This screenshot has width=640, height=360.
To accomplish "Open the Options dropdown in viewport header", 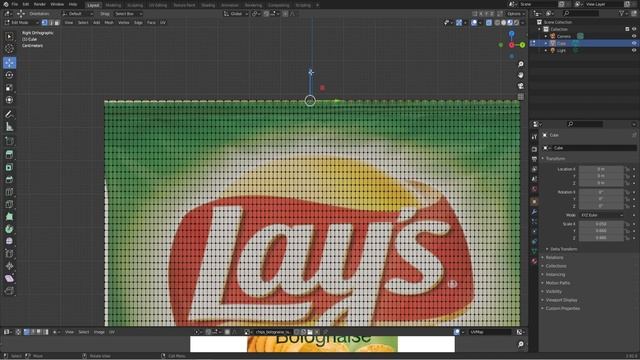I will pos(516,14).
